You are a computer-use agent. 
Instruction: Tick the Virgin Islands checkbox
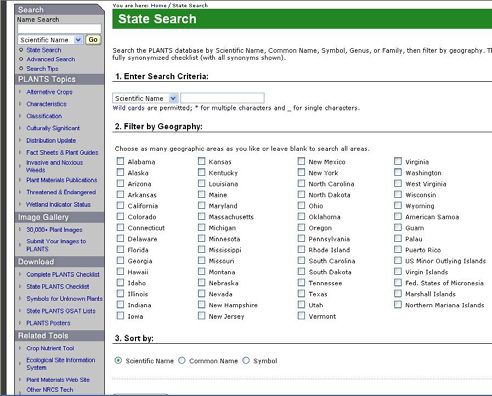click(398, 271)
